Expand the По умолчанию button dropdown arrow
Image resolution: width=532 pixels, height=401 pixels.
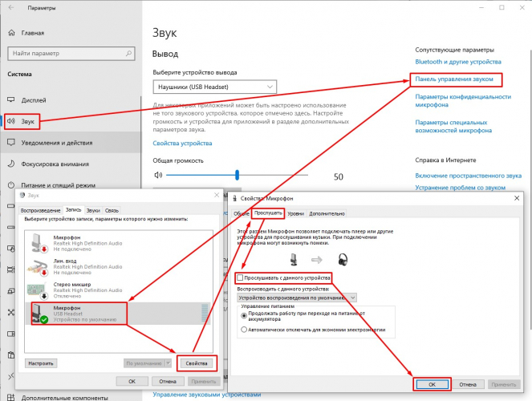[169, 363]
